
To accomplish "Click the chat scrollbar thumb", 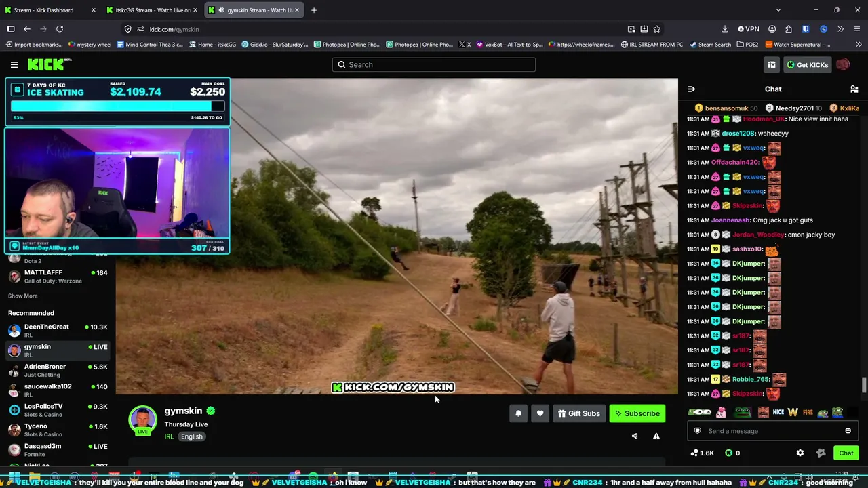I will (x=863, y=385).
